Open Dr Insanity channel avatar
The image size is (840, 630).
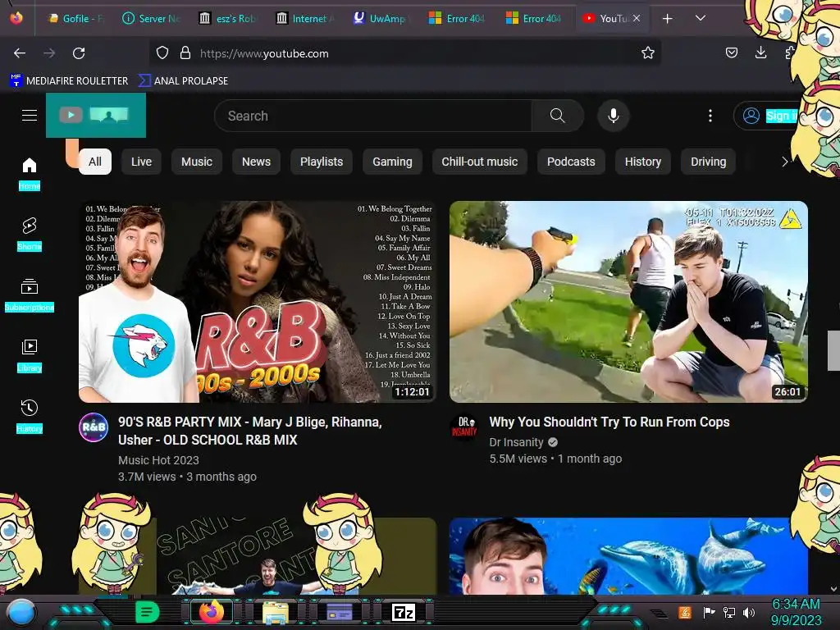(464, 427)
